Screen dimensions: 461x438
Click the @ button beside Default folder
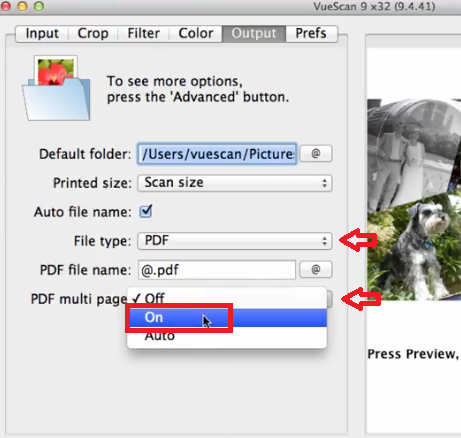click(x=316, y=154)
